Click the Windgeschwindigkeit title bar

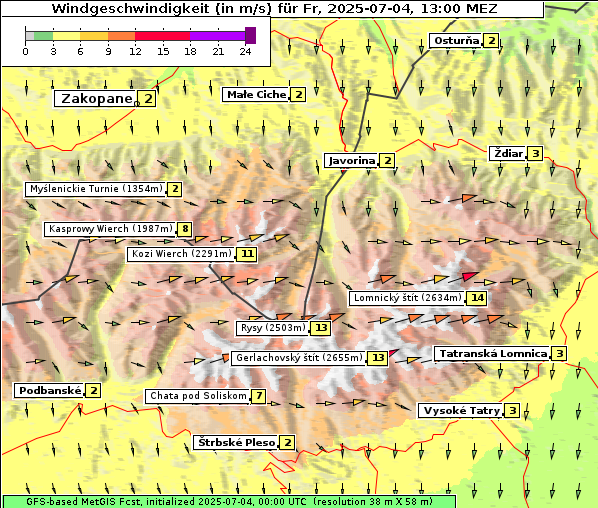(x=273, y=9)
